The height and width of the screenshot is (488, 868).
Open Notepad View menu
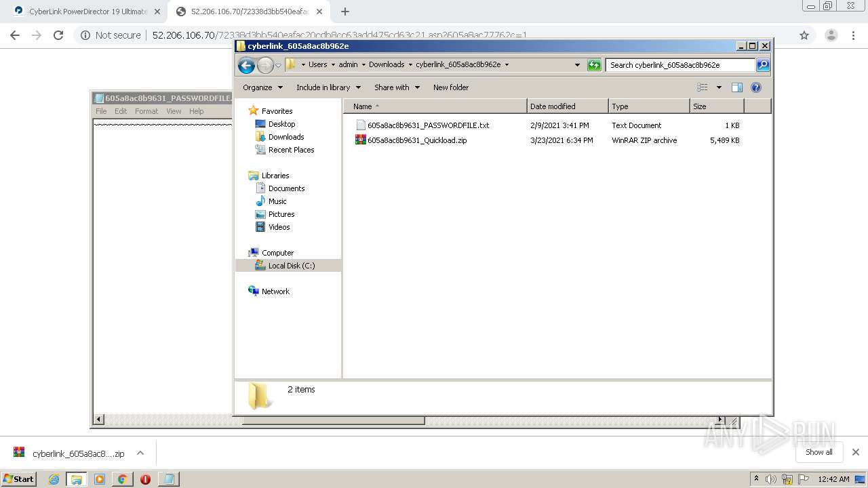pos(174,111)
